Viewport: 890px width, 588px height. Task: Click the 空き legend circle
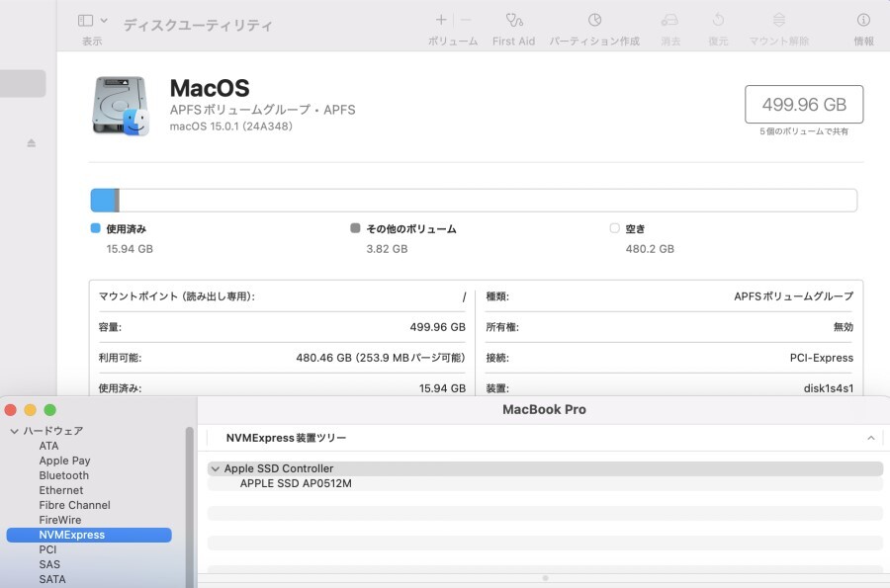(614, 228)
